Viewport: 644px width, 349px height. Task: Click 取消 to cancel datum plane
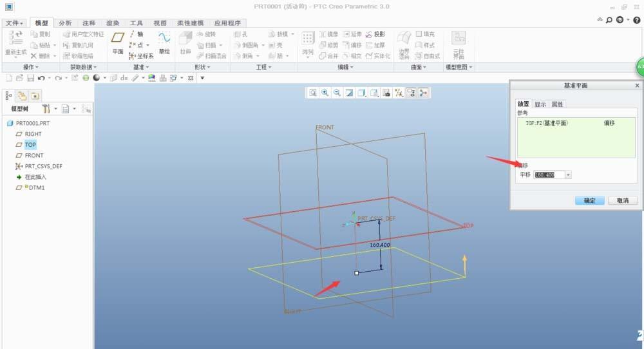(x=623, y=200)
